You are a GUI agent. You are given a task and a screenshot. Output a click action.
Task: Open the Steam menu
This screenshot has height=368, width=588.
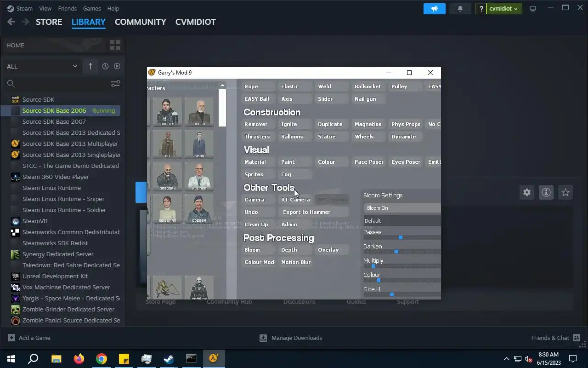click(x=24, y=8)
